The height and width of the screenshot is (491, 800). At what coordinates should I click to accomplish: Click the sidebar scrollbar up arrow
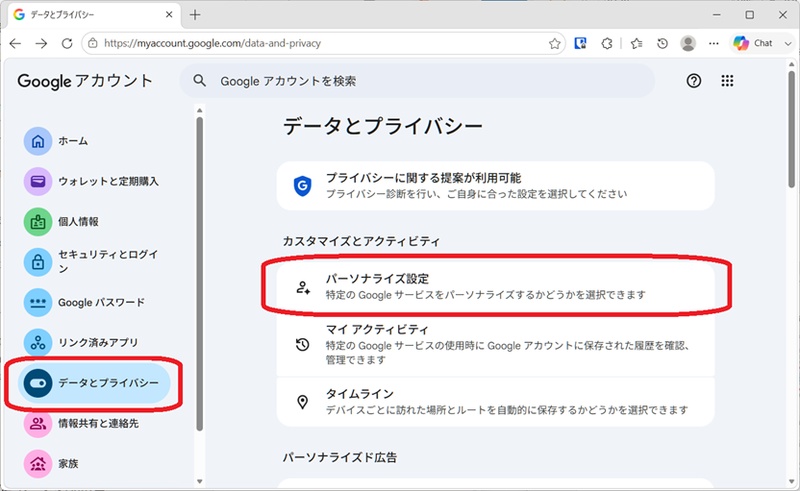(199, 110)
